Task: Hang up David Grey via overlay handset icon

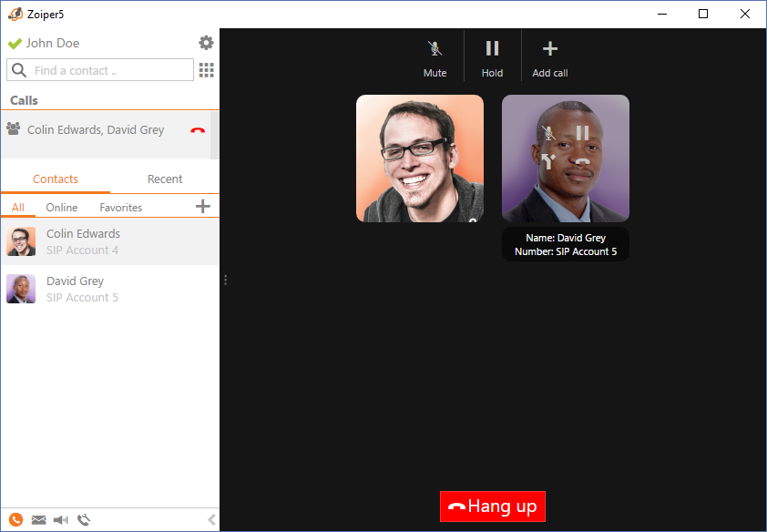Action: coord(582,163)
